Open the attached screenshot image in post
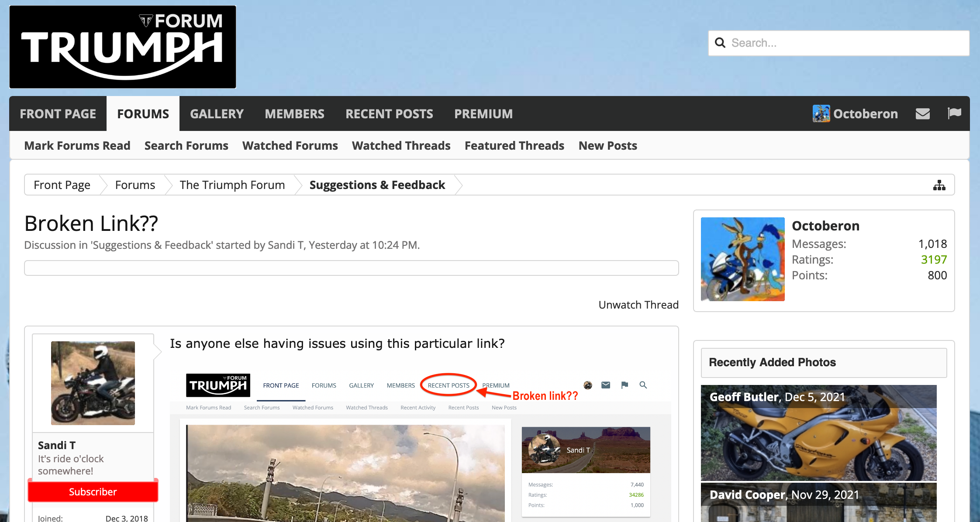Viewport: 980px width, 522px height. [x=420, y=445]
